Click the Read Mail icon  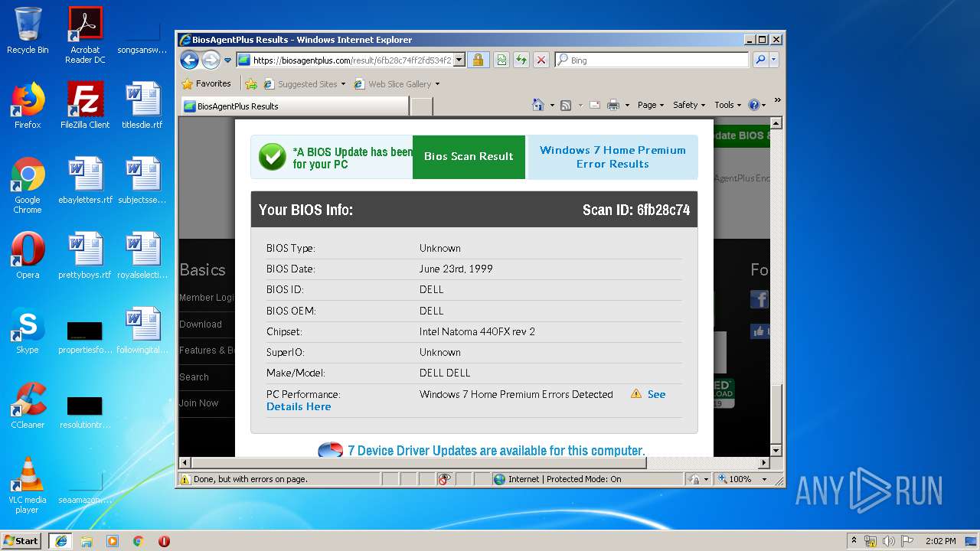click(596, 105)
